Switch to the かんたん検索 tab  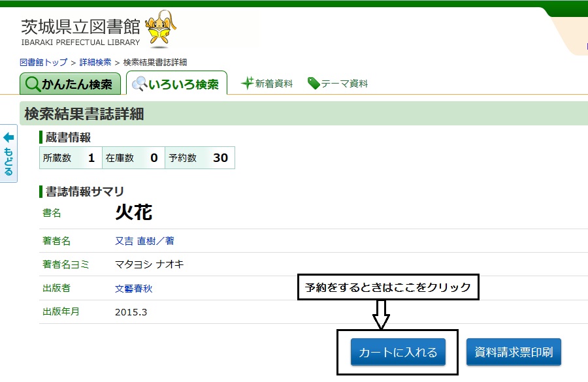[70, 84]
